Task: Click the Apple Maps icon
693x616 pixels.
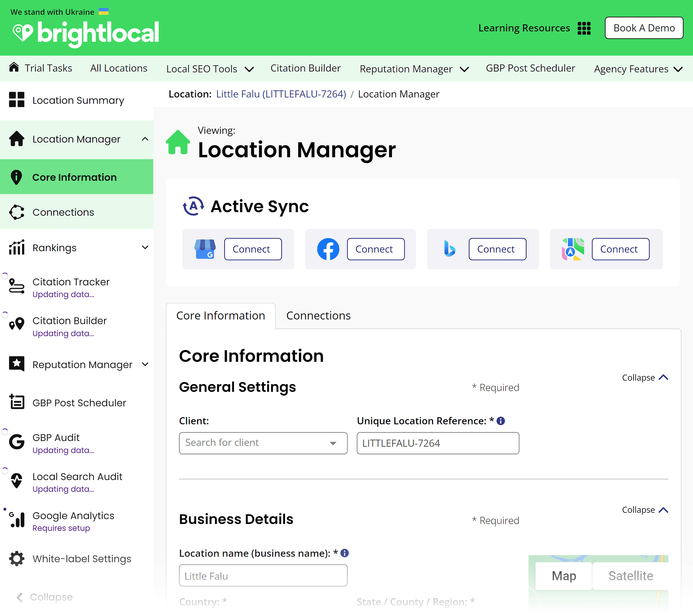Action: click(x=573, y=249)
